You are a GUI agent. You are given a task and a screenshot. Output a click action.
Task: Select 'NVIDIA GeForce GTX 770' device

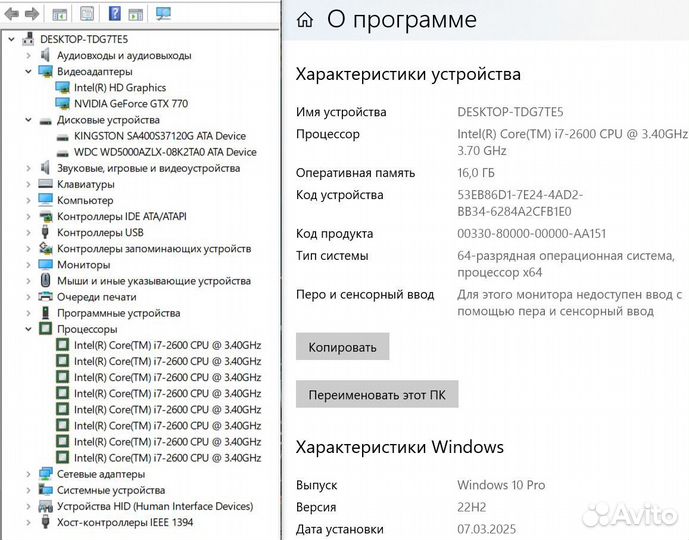[131, 104]
